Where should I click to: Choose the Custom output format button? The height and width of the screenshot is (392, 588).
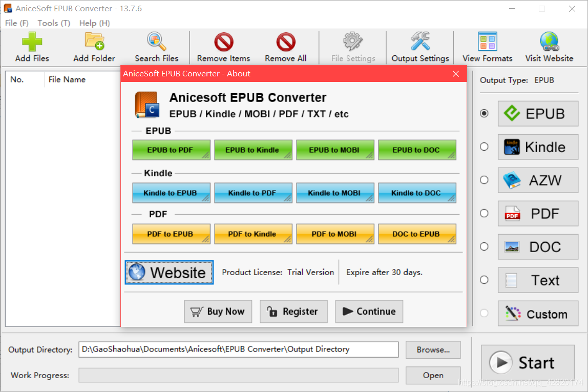(538, 314)
